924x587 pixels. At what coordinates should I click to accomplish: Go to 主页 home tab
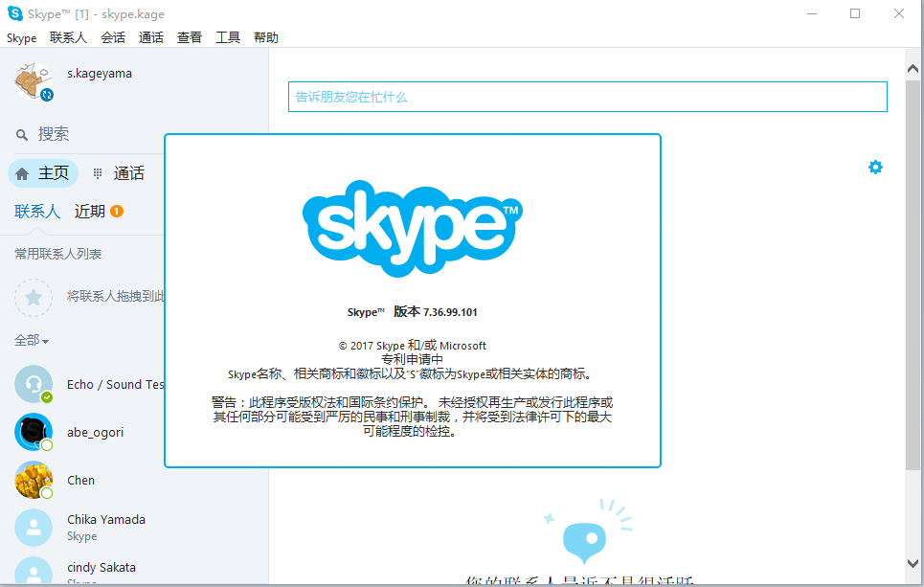(x=43, y=173)
